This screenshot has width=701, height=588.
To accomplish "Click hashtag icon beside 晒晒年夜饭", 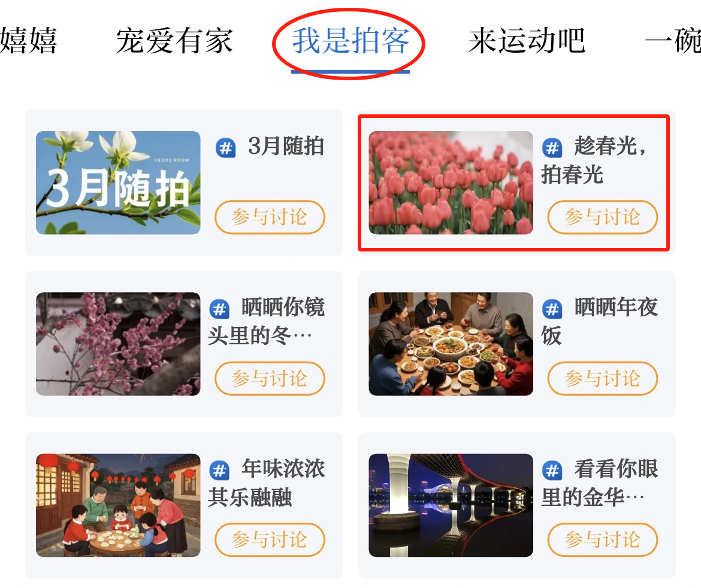I will point(552,309).
